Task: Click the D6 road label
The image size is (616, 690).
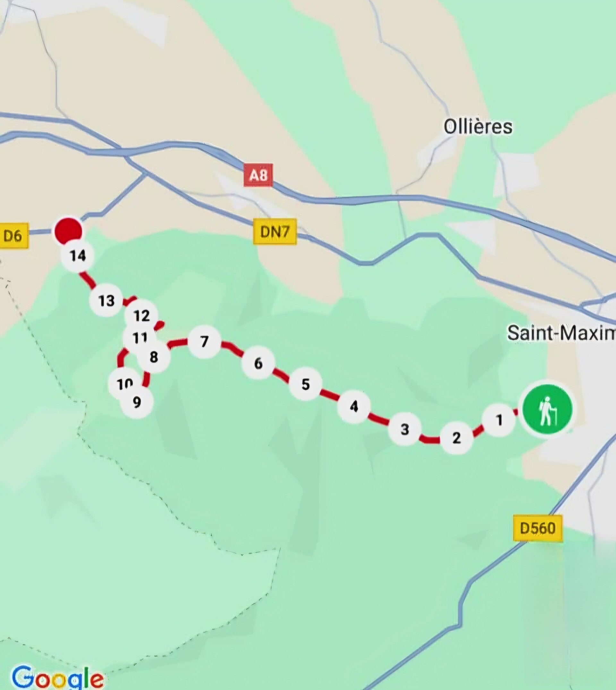Action: [x=13, y=235]
